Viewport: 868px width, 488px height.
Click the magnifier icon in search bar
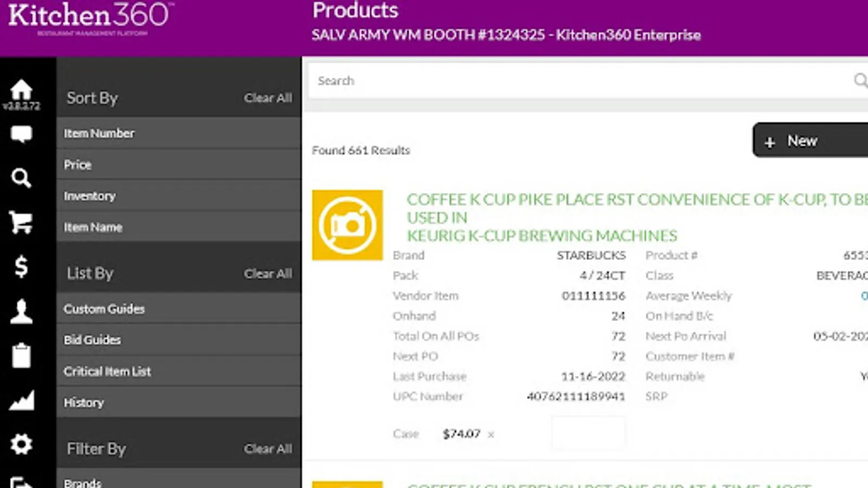click(x=860, y=81)
